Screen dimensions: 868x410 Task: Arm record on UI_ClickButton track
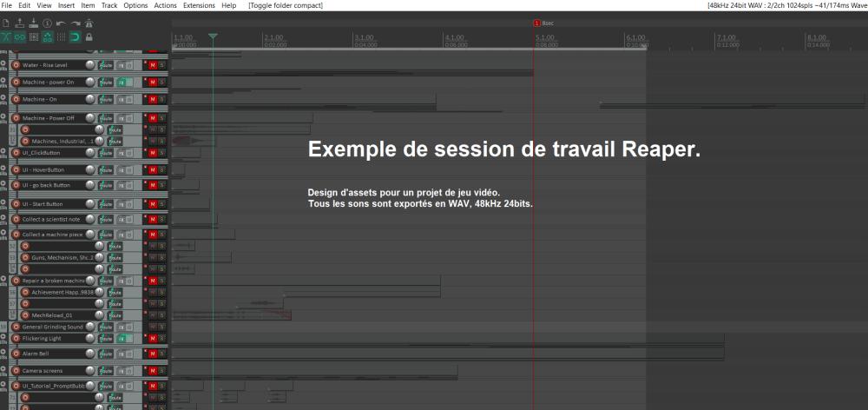coord(16,152)
